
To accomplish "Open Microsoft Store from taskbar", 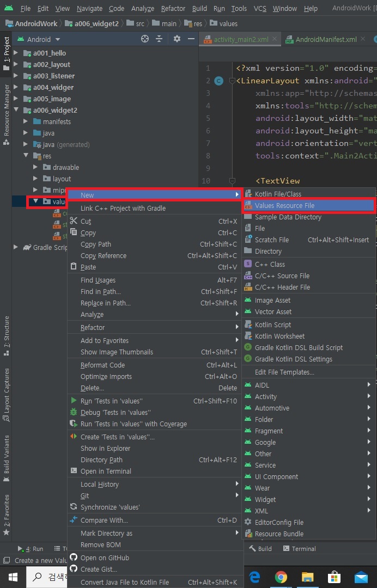I will point(335,577).
